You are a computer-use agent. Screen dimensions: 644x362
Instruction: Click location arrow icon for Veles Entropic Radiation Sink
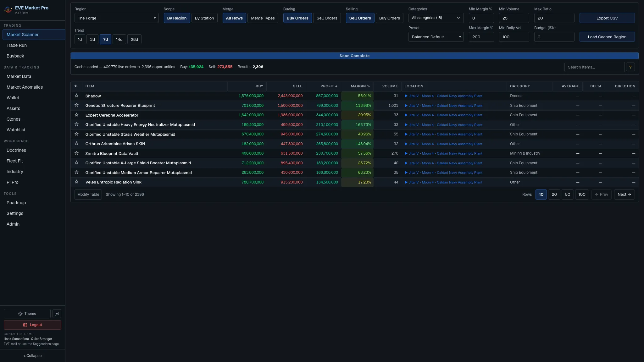coord(406,182)
